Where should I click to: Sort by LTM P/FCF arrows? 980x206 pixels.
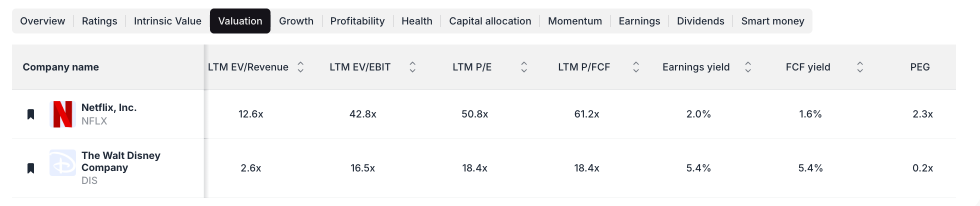[636, 67]
